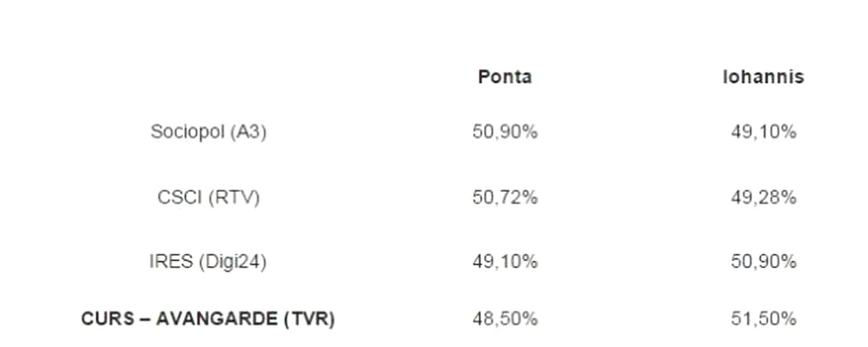
Task: Click the (TVR) channel label
Action: point(310,319)
